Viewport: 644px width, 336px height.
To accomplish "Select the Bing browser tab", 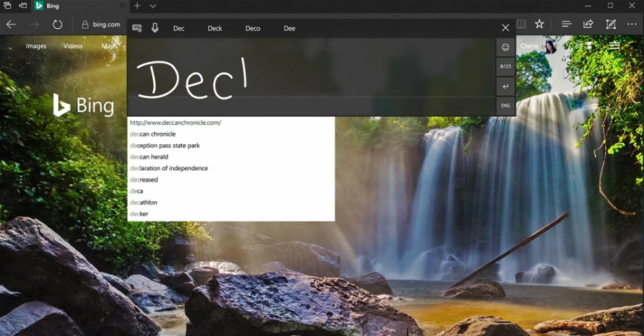I will (x=80, y=6).
